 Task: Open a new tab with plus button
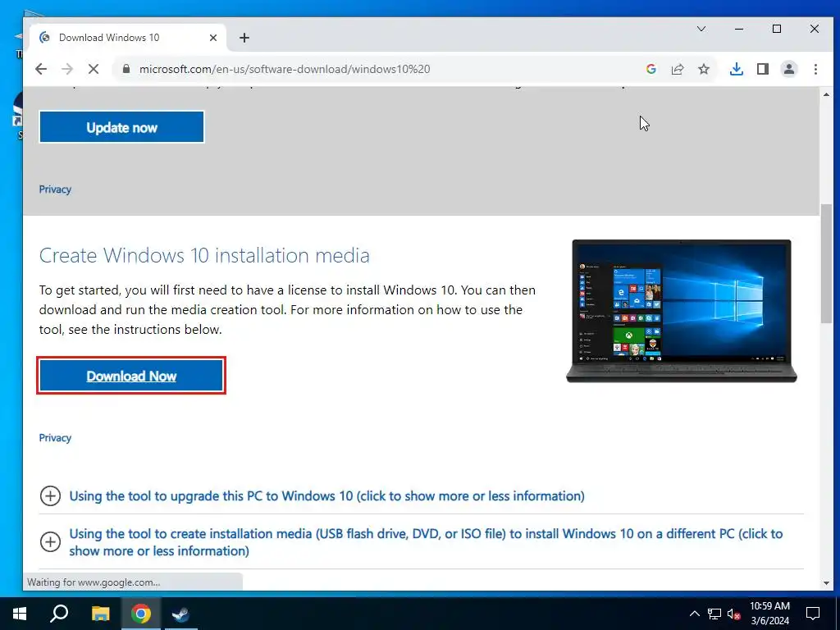pyautogui.click(x=244, y=38)
